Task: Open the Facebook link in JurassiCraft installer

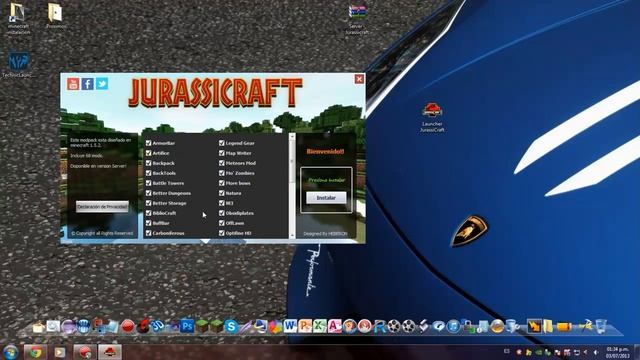Action: [x=87, y=84]
